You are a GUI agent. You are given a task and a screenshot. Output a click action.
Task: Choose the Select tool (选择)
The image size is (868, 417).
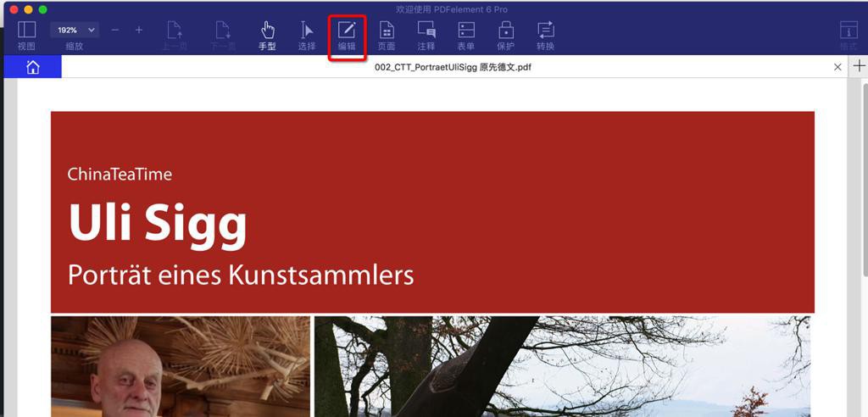(307, 36)
